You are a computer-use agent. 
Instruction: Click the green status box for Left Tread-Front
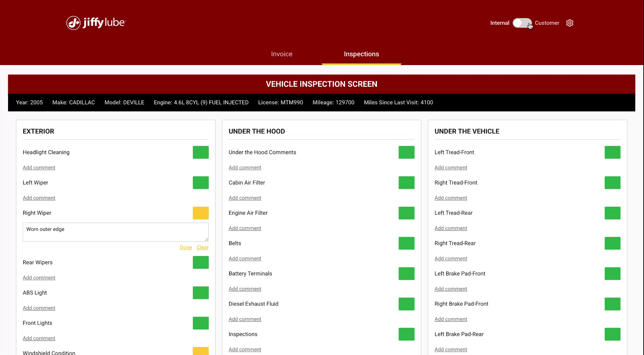point(612,152)
